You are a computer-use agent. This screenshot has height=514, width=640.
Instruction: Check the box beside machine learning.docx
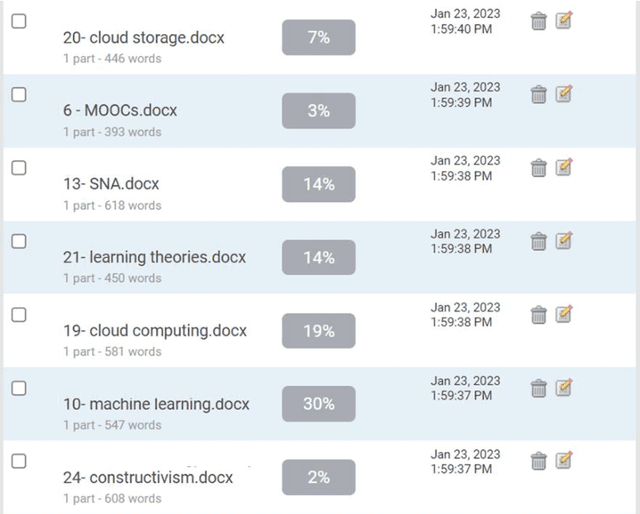tap(19, 388)
